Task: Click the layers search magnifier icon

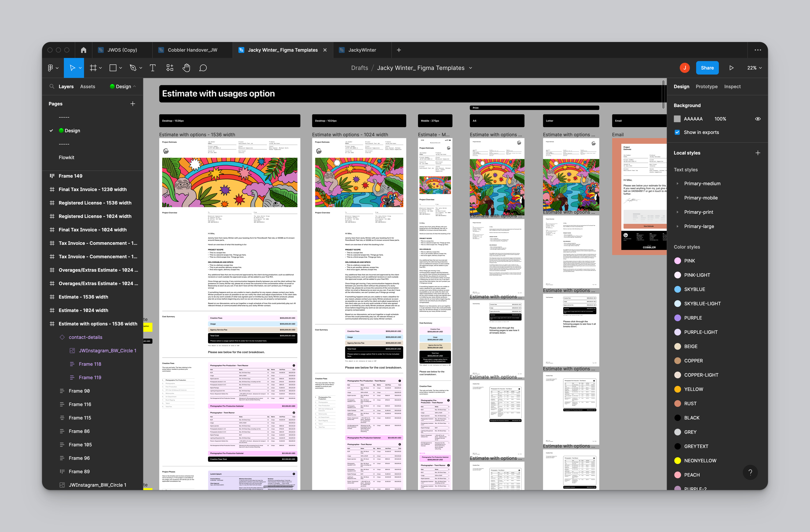Action: point(52,86)
